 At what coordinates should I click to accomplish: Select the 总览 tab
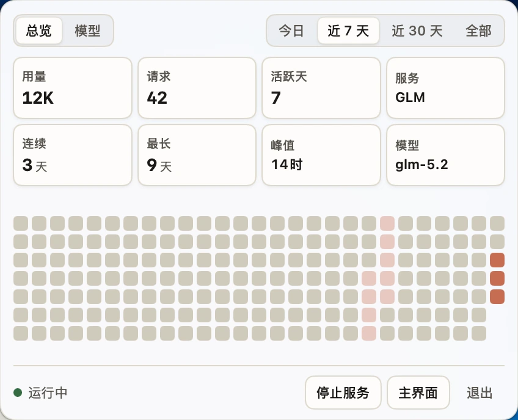pos(39,31)
